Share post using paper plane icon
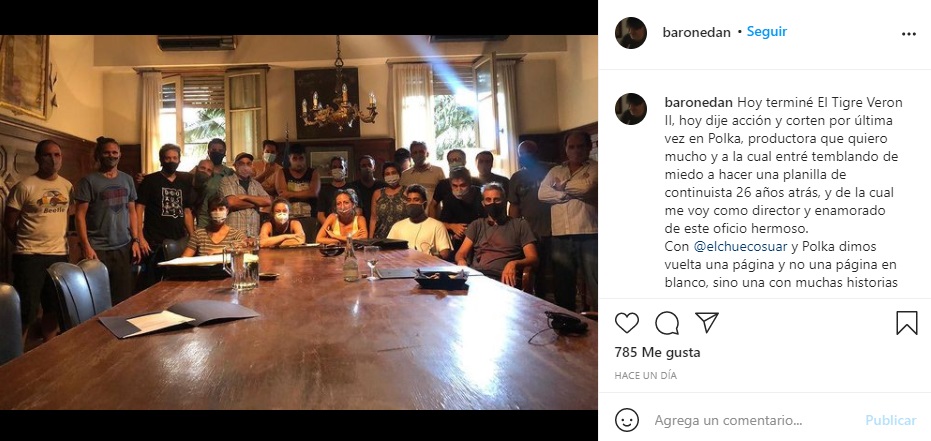Viewport: 931px width, 441px height. pyautogui.click(x=707, y=322)
